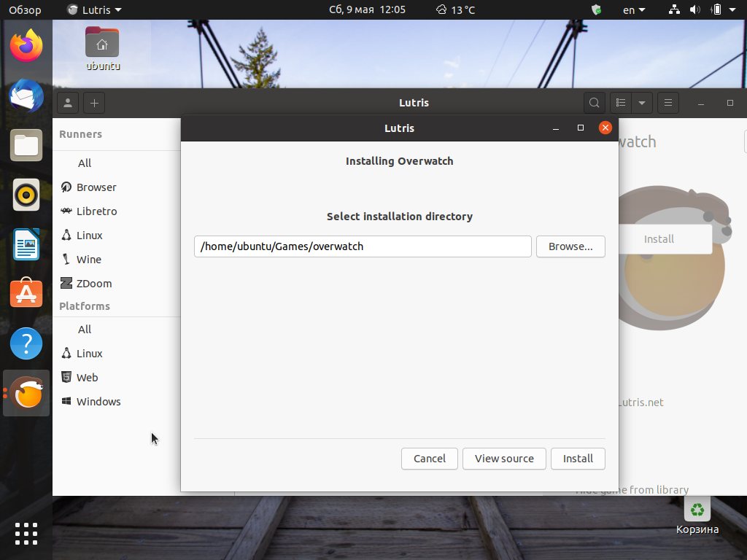Click the battery icon in top bar
747x560 pixels.
pyautogui.click(x=716, y=9)
